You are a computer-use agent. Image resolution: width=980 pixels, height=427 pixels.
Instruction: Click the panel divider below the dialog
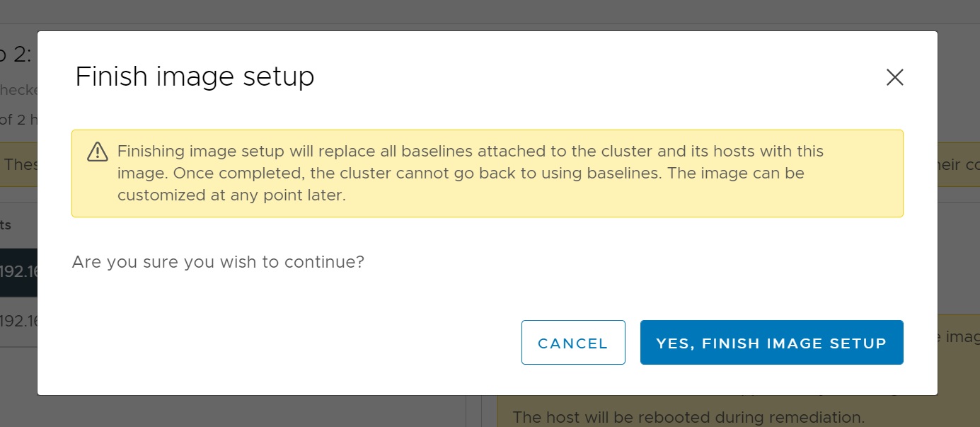[473, 411]
